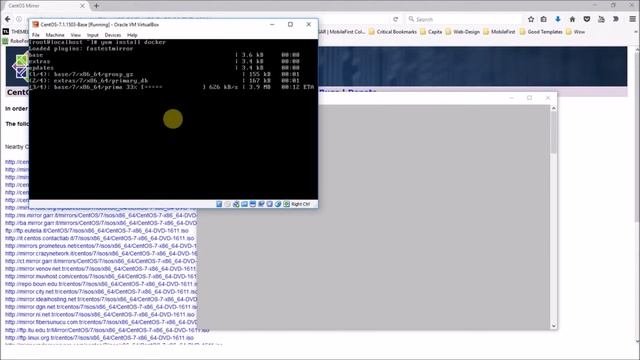640x360 pixels.
Task: Maximize the VirtualBox VM window
Action: point(290,24)
